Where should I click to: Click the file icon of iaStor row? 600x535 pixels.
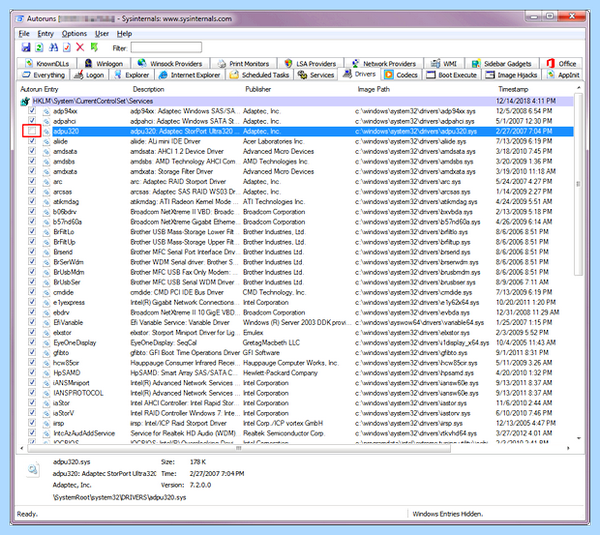tap(46, 403)
